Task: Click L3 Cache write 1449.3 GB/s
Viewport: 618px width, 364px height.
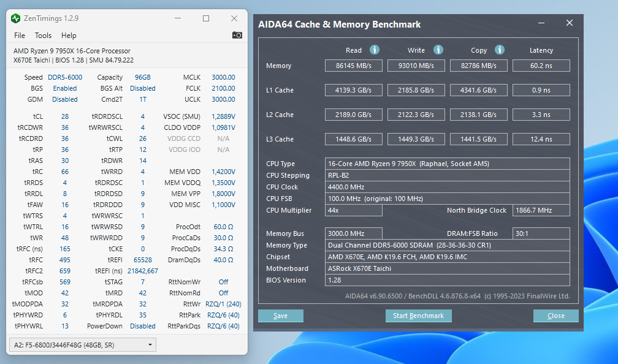Action: (416, 139)
